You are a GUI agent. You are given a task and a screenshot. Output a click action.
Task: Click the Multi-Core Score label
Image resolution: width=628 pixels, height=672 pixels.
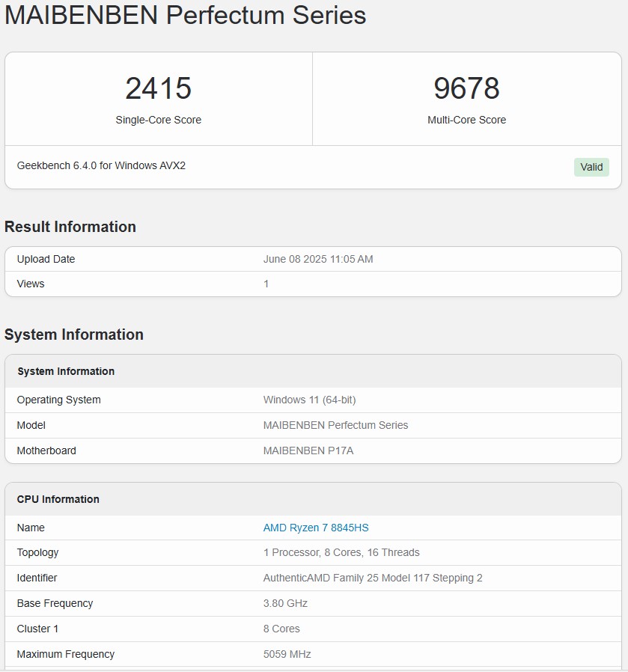[466, 120]
